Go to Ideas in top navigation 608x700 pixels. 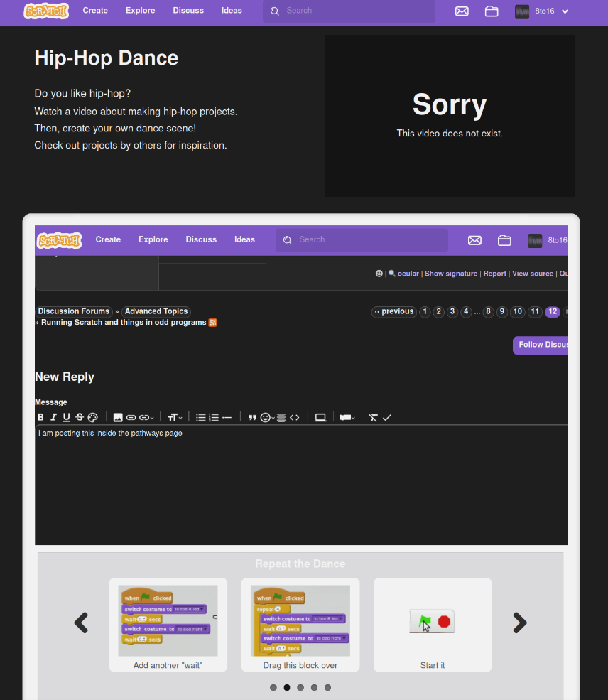(232, 11)
